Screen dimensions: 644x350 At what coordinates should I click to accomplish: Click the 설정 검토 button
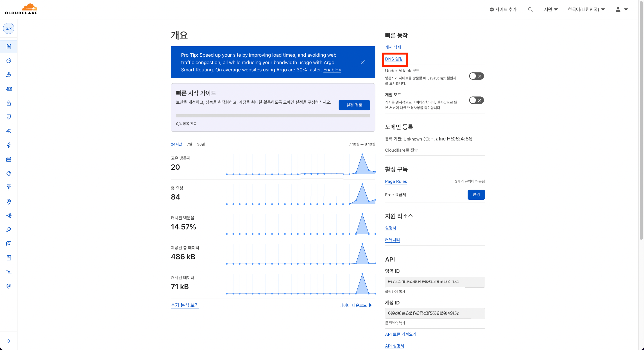pyautogui.click(x=354, y=105)
